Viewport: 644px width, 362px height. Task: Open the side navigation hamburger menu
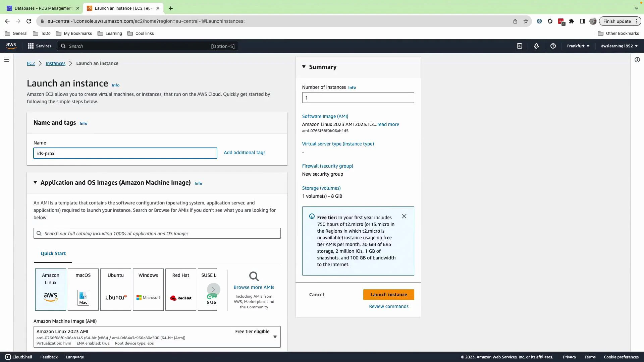pos(7,60)
